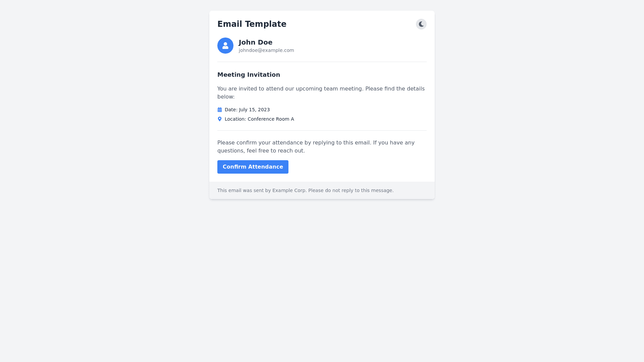Click the "Date:" label text
The image size is (644, 362).
tap(231, 110)
